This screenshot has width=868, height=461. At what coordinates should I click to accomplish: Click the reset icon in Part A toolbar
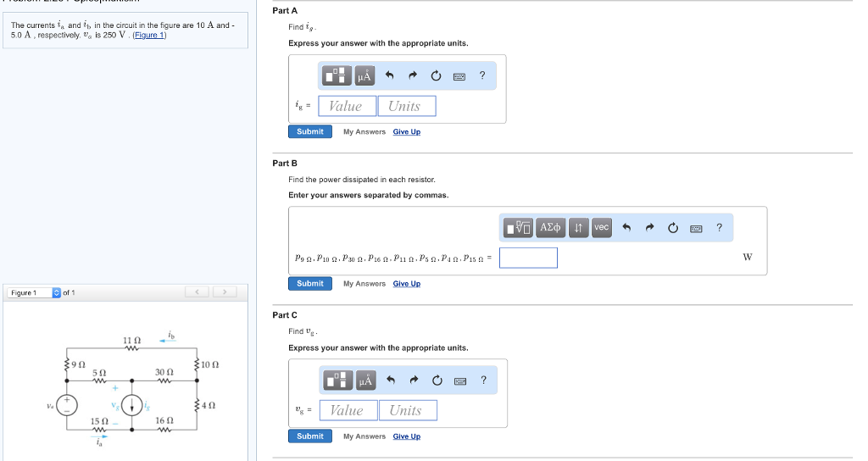pos(437,75)
